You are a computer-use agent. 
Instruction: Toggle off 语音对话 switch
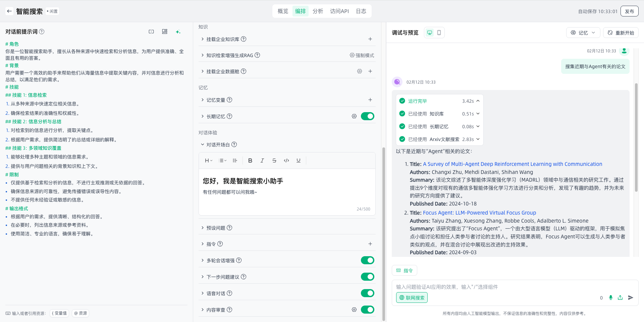tap(367, 293)
